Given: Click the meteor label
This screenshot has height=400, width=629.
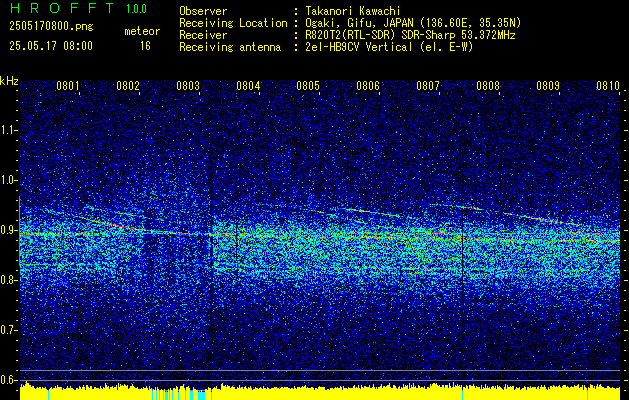Looking at the screenshot, I should coord(142,31).
